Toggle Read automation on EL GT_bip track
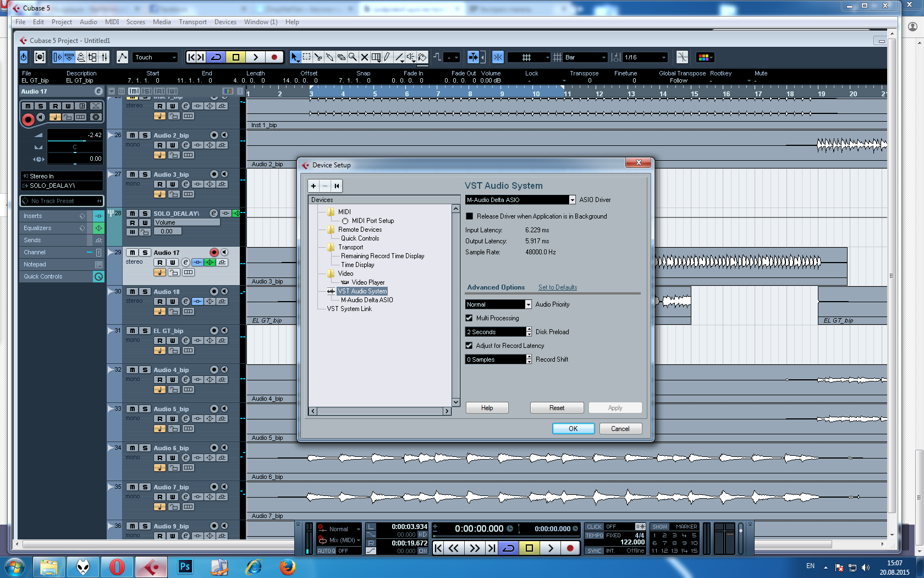Image resolution: width=924 pixels, height=578 pixels. [159, 340]
